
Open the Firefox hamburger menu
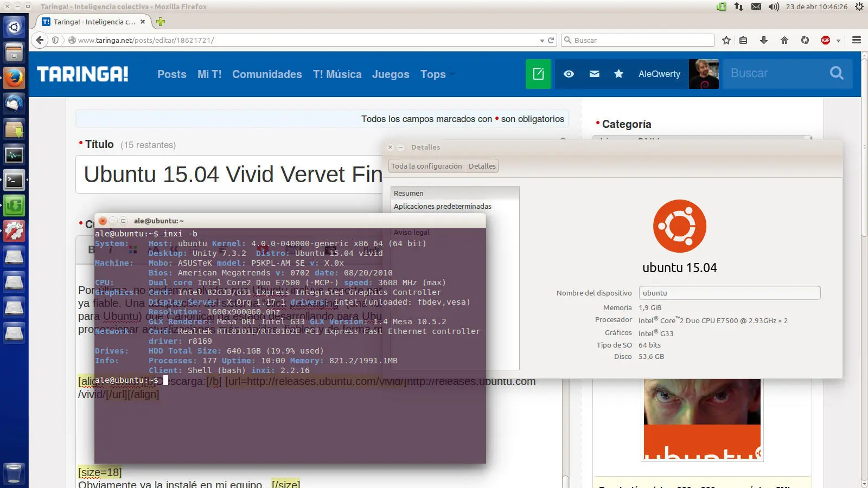[x=857, y=40]
